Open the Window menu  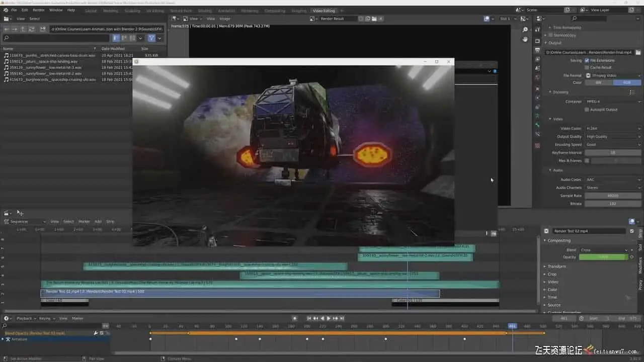56,10
